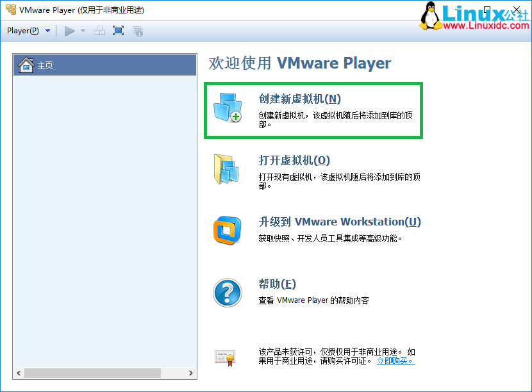This screenshot has height=392, width=532.
Task: Click the Unity mode toolbar icon
Action: click(x=138, y=31)
